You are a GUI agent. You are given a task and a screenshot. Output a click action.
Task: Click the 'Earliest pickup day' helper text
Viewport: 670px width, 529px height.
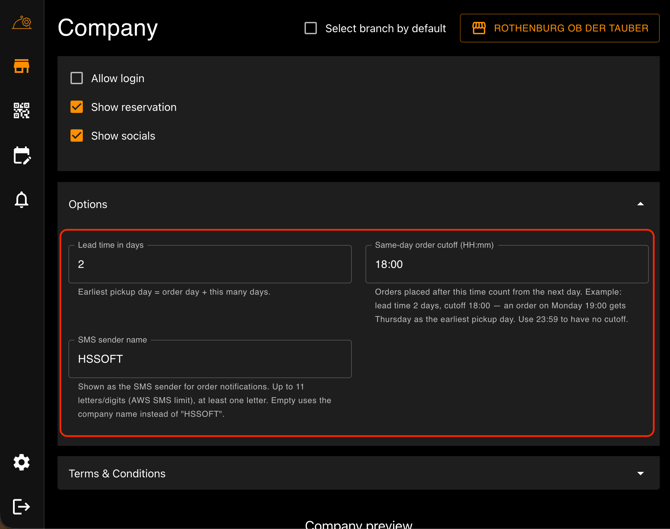click(x=174, y=292)
